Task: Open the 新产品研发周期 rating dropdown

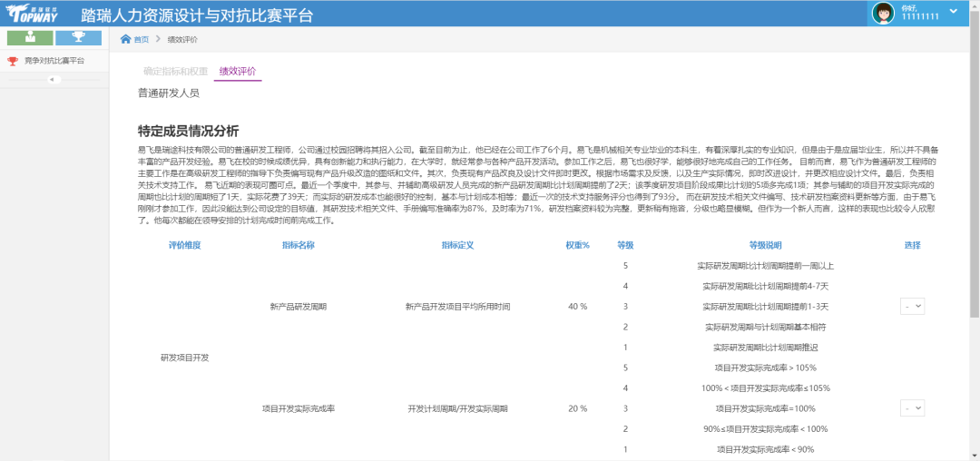Action: (x=912, y=307)
